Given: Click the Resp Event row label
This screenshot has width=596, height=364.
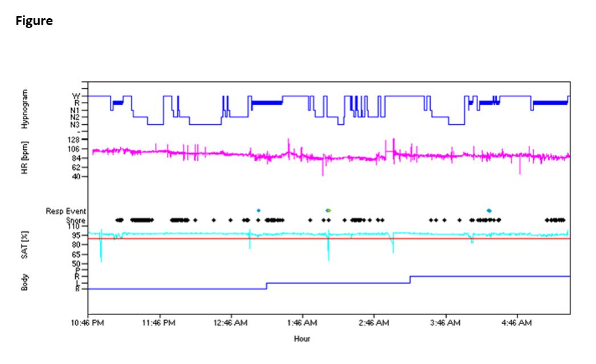Looking at the screenshot, I should 66,211.
